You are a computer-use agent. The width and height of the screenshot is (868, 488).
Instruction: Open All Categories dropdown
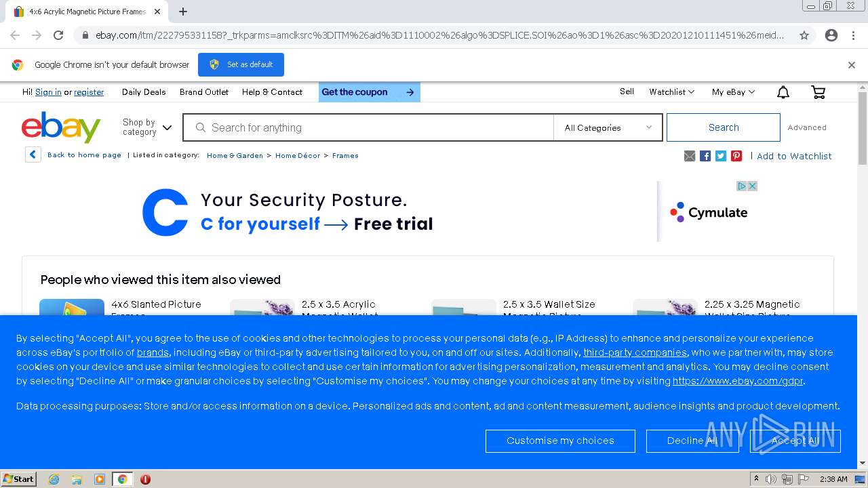[x=608, y=127]
